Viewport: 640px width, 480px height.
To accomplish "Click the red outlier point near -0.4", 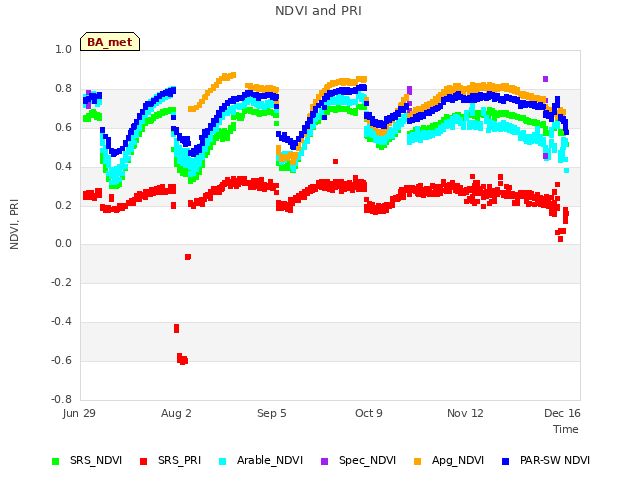I will tap(176, 329).
